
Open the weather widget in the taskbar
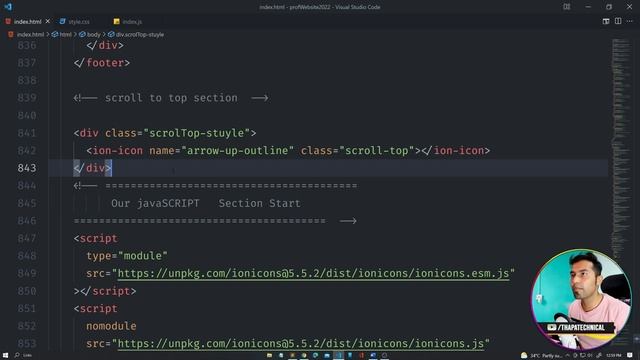pyautogui.click(x=541, y=356)
